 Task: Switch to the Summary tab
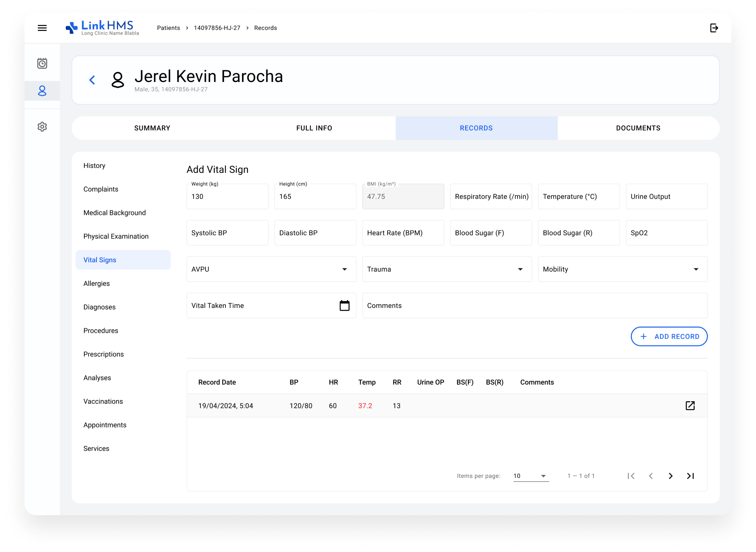[152, 128]
